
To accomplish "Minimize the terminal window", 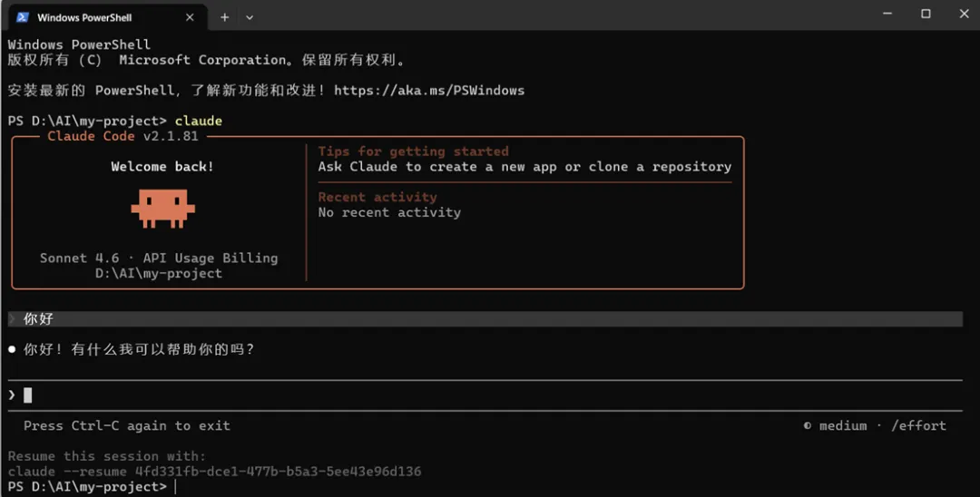I will click(887, 14).
